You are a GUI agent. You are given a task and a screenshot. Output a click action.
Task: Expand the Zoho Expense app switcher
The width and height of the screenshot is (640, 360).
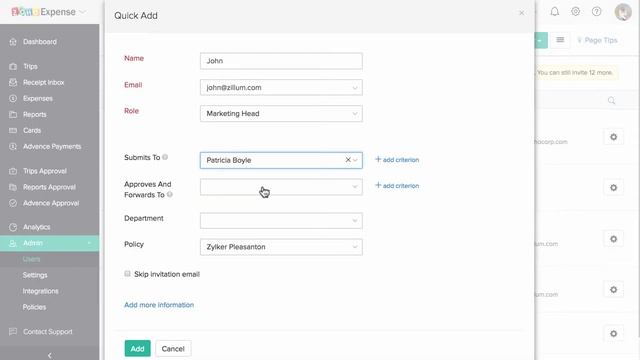[x=82, y=12]
